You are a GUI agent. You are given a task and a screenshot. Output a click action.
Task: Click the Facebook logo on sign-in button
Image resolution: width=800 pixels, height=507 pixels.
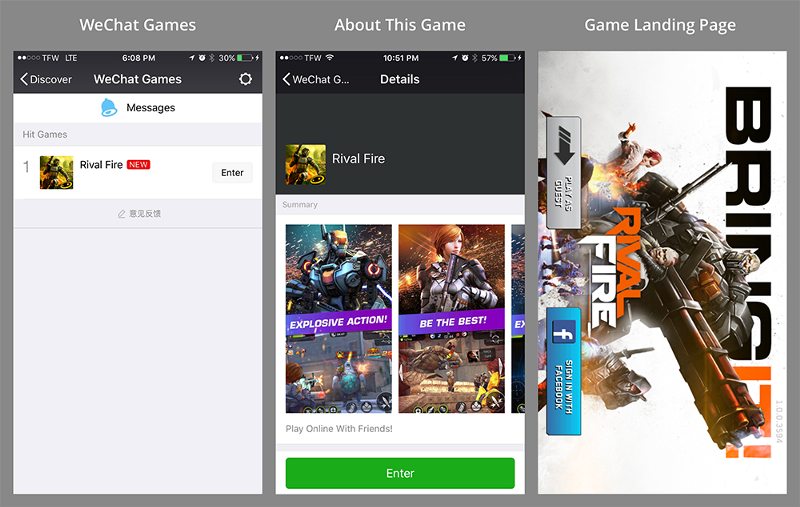coord(563,333)
